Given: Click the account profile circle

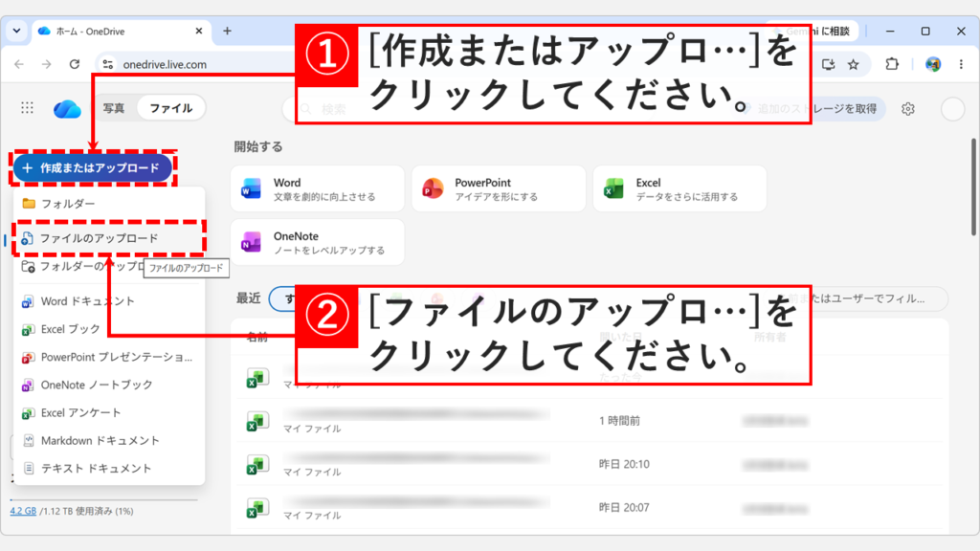Looking at the screenshot, I should pos(952,109).
